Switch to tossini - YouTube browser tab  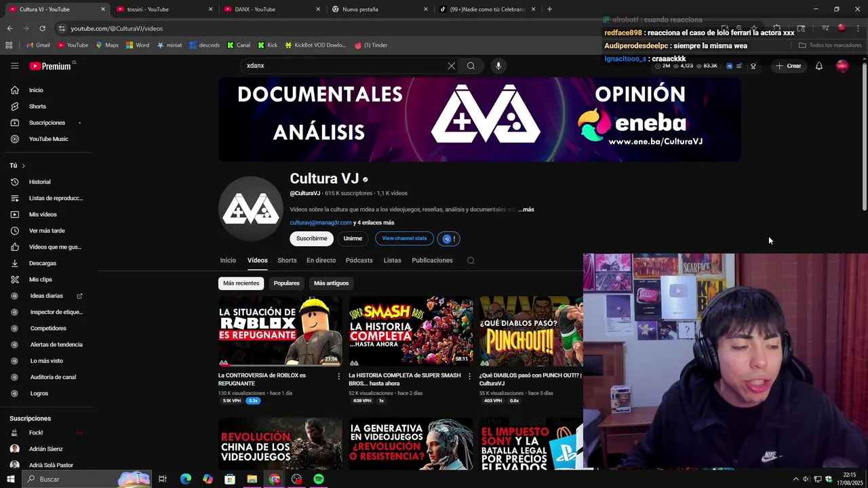coord(163,9)
